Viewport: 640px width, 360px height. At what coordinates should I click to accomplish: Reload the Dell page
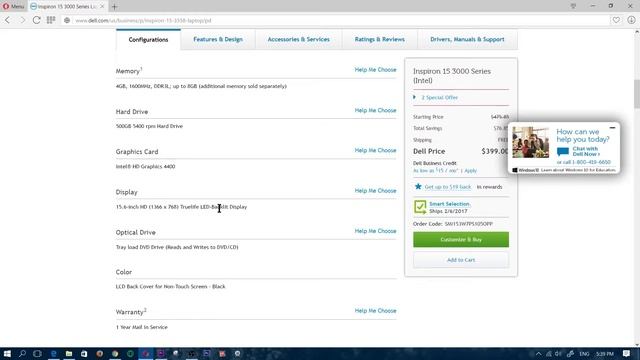point(36,20)
